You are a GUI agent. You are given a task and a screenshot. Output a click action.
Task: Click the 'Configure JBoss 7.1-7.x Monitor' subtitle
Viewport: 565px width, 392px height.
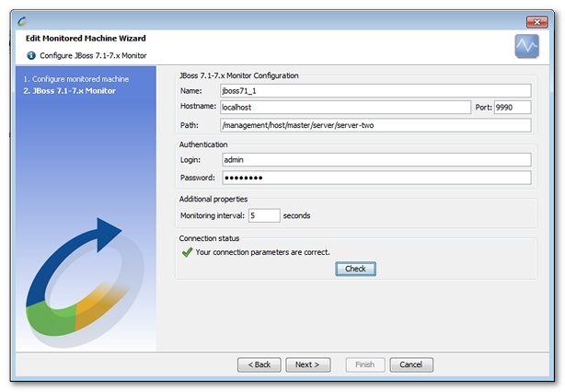pyautogui.click(x=93, y=55)
